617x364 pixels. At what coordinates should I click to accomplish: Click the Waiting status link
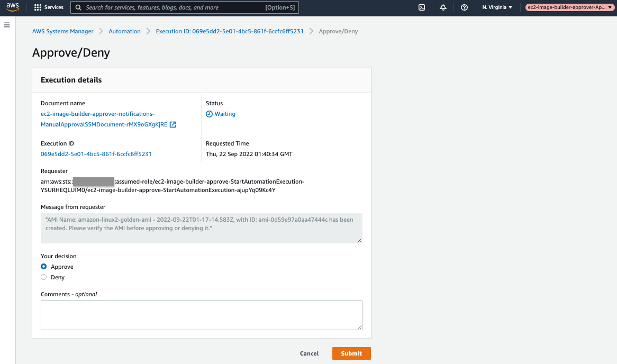click(225, 114)
